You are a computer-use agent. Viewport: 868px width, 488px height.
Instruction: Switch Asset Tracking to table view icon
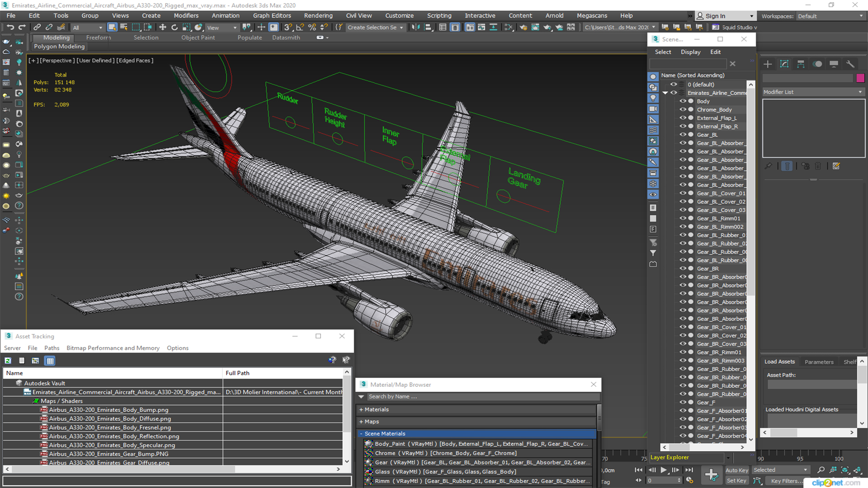(50, 361)
